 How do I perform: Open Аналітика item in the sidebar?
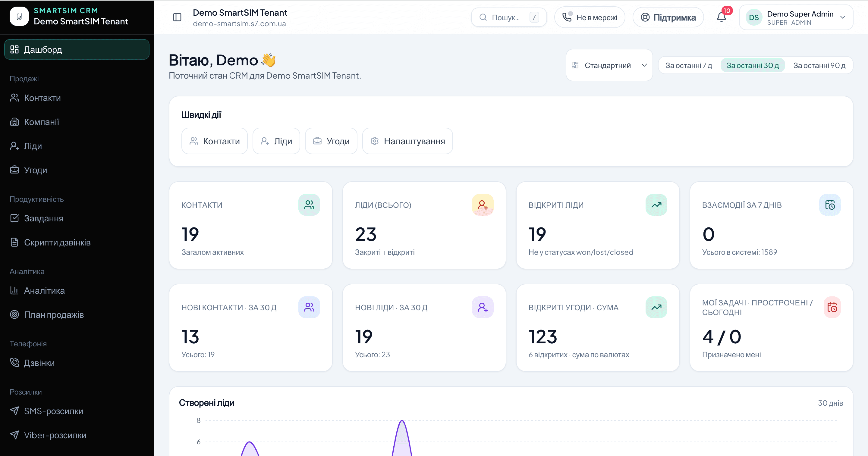click(77, 291)
